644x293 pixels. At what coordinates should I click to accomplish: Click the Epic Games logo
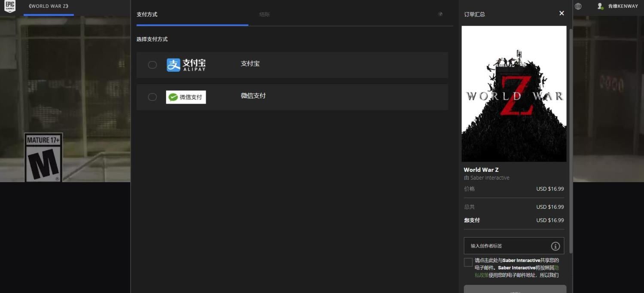[9, 6]
